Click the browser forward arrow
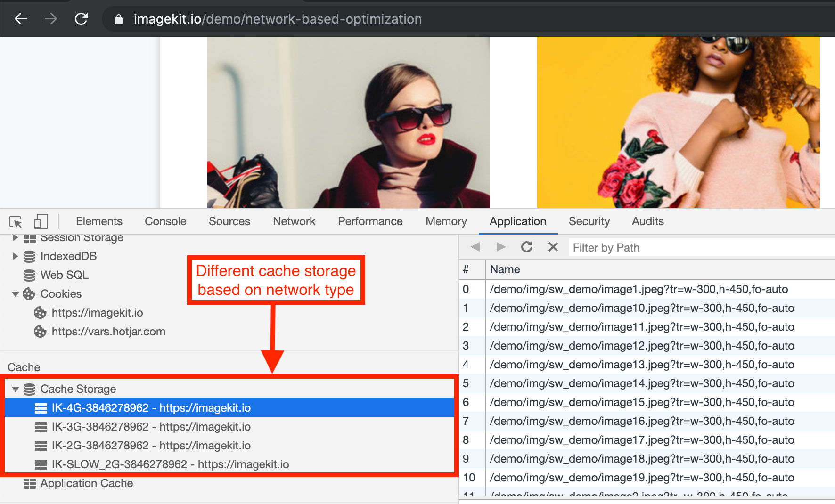This screenshot has height=504, width=835. point(51,19)
